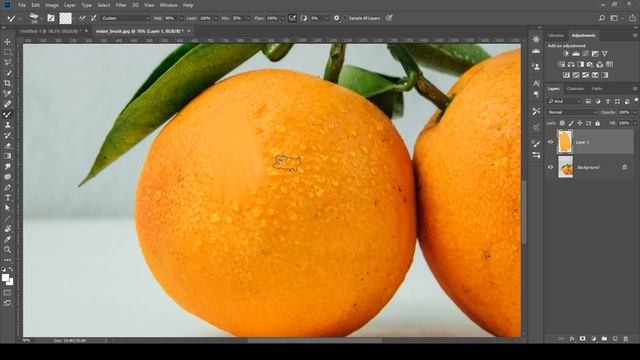Open the Adjustments panel options menu
Viewport: 640px width, 360px height.
(x=635, y=36)
